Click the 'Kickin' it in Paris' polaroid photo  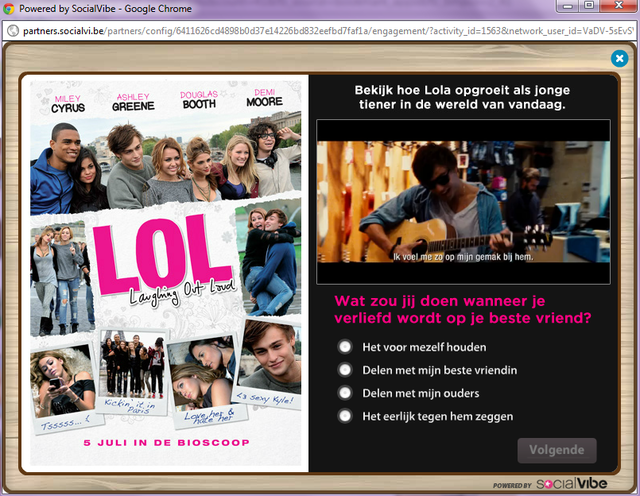(x=132, y=372)
